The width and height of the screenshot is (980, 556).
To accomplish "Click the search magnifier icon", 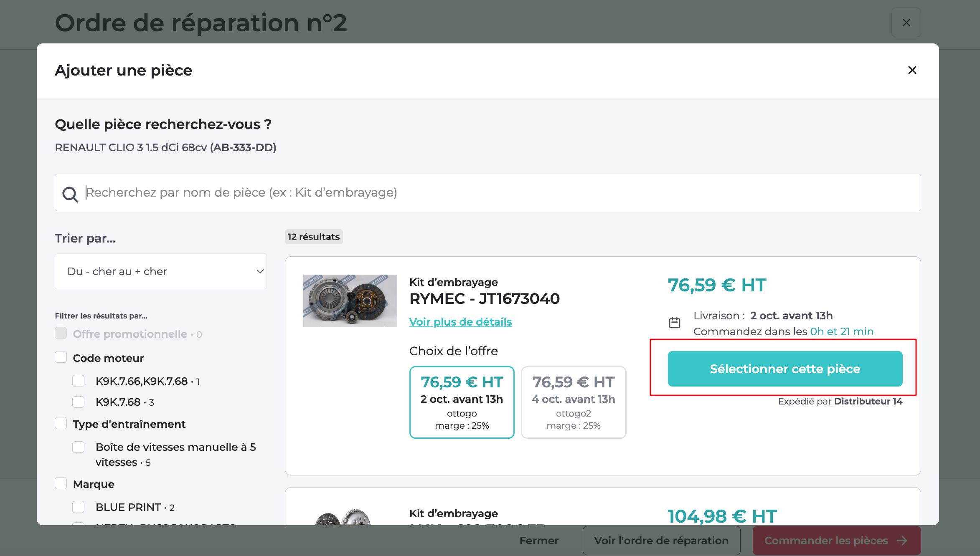I will pos(70,194).
